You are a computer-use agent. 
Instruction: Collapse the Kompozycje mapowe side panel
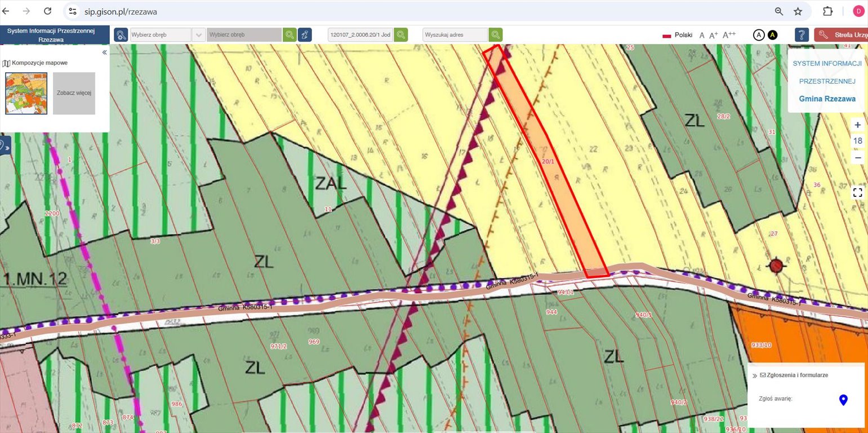(104, 52)
